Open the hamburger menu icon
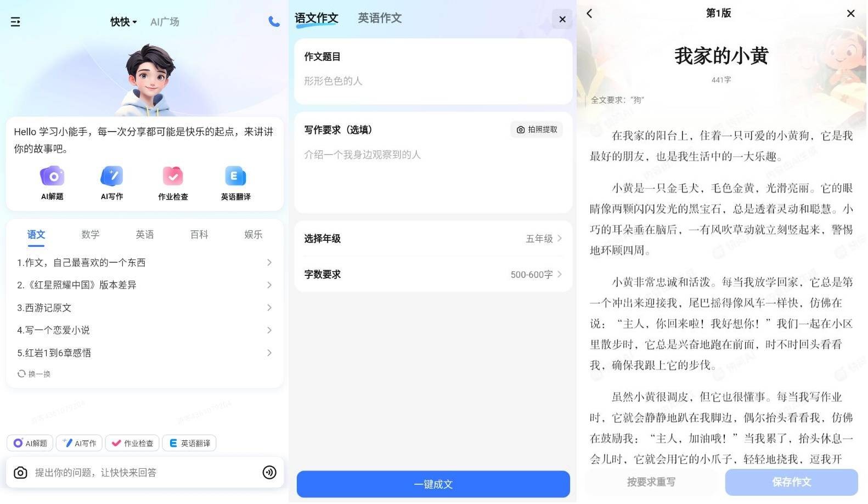 pyautogui.click(x=15, y=22)
